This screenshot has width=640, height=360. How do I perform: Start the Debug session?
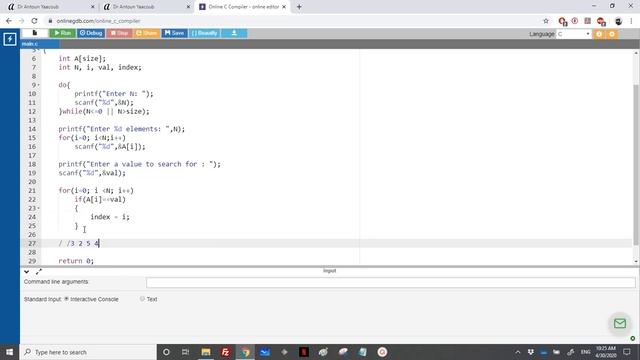pos(91,33)
